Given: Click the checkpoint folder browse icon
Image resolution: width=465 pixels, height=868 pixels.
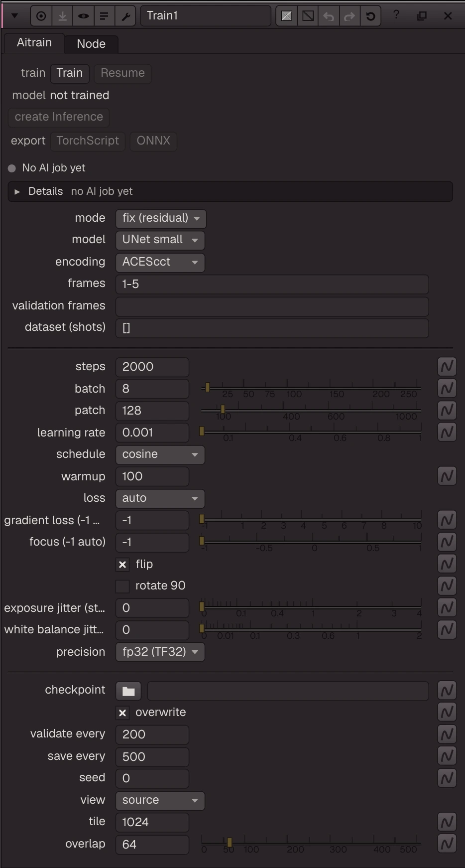Looking at the screenshot, I should tap(128, 691).
